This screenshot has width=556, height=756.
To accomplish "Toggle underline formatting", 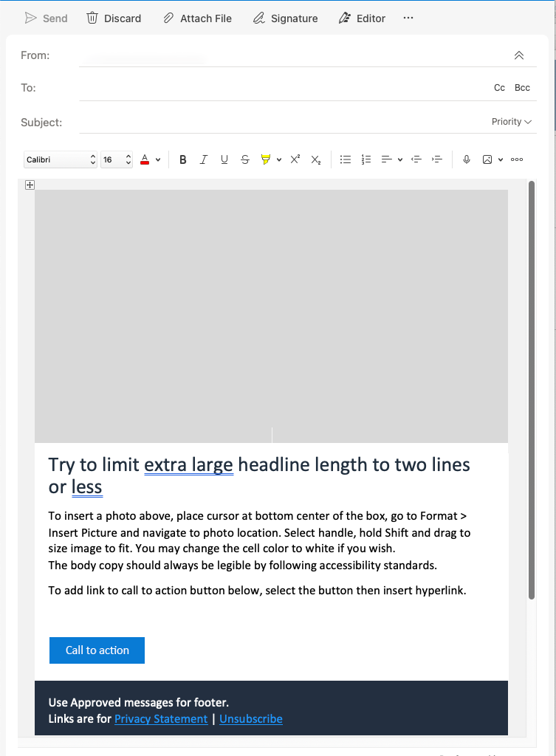I will click(x=224, y=159).
